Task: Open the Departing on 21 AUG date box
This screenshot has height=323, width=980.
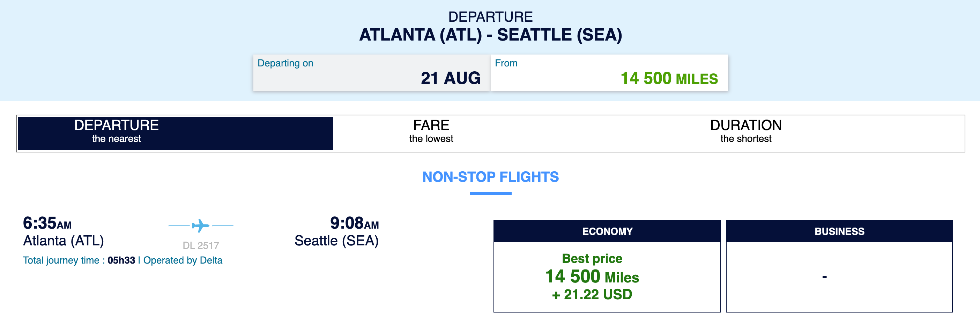Action: click(x=371, y=73)
